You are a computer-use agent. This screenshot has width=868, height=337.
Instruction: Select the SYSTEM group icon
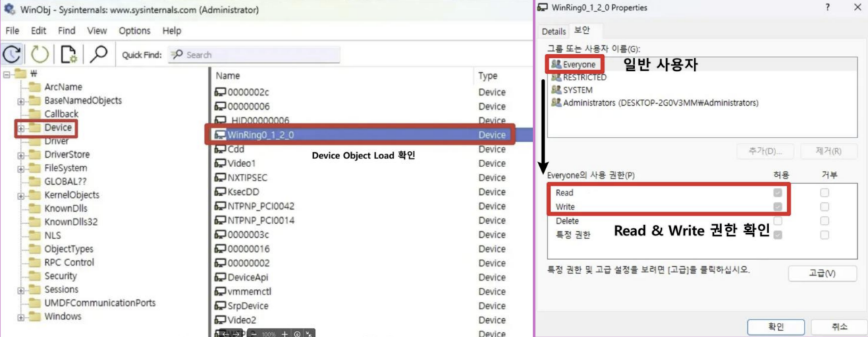pyautogui.click(x=556, y=90)
